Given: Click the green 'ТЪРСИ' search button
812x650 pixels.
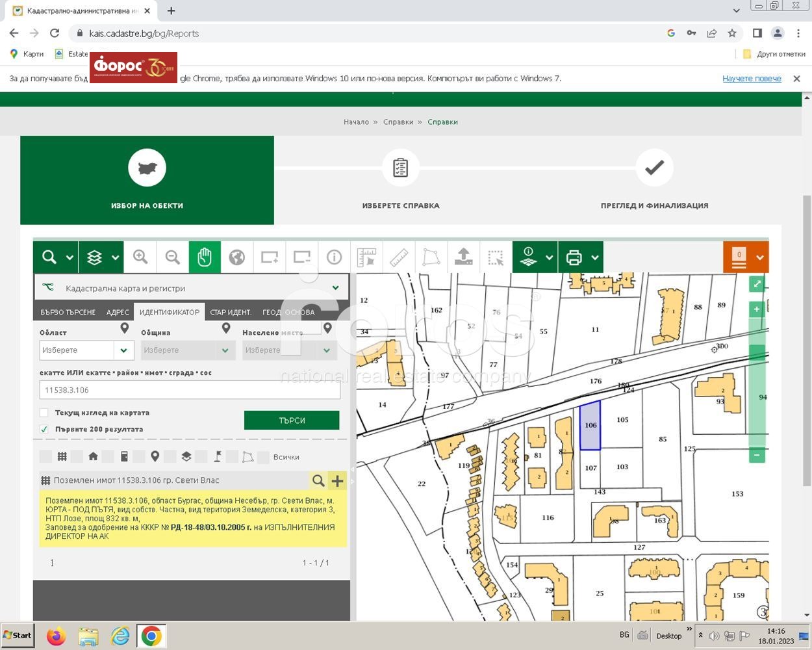Looking at the screenshot, I should point(292,421).
